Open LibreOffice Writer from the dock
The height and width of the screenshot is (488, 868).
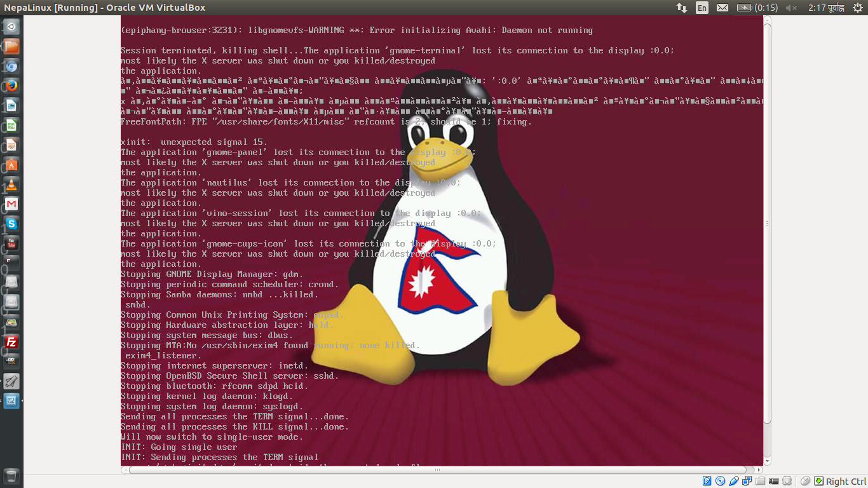[x=11, y=105]
